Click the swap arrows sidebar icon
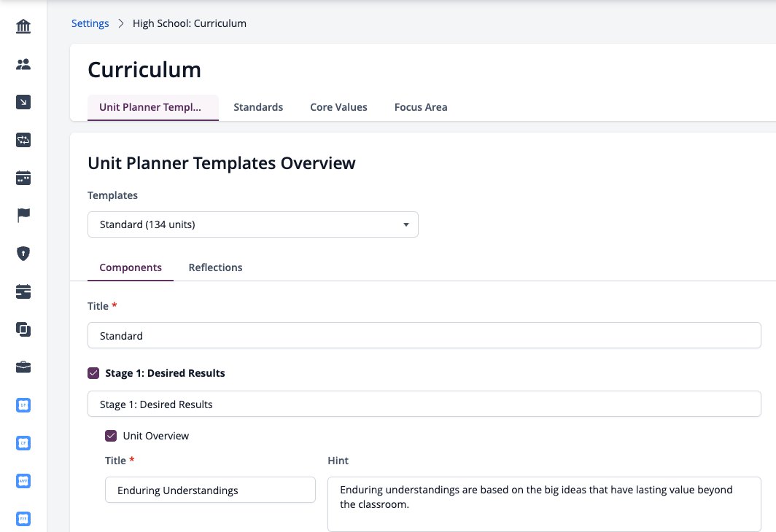Screen dimensions: 776x532 [23, 140]
